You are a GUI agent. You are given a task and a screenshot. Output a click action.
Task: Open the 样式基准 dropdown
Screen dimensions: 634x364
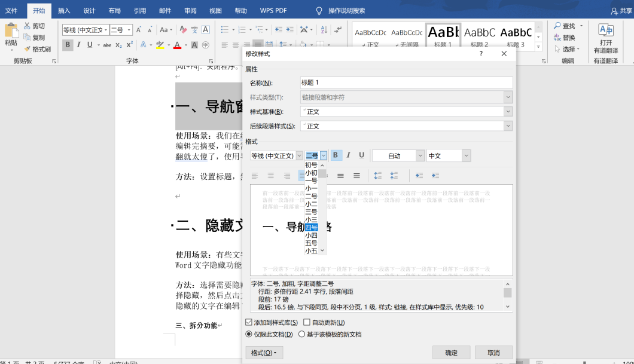point(508,112)
